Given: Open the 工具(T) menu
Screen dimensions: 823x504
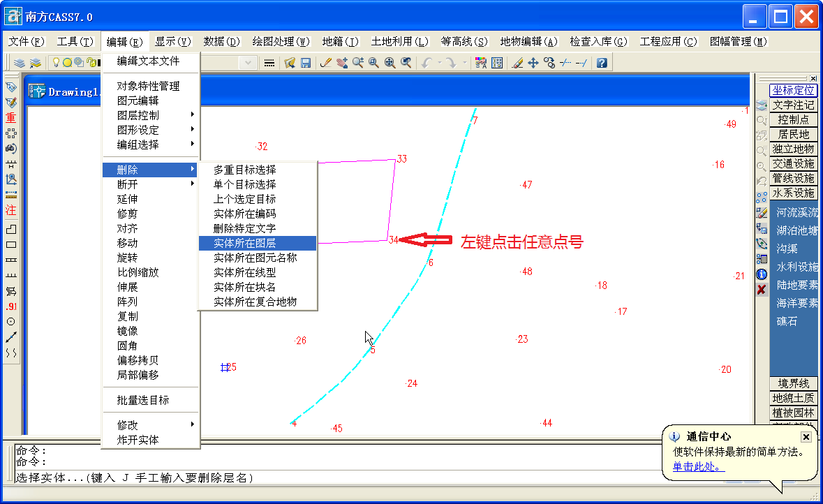Looking at the screenshot, I should click(75, 41).
